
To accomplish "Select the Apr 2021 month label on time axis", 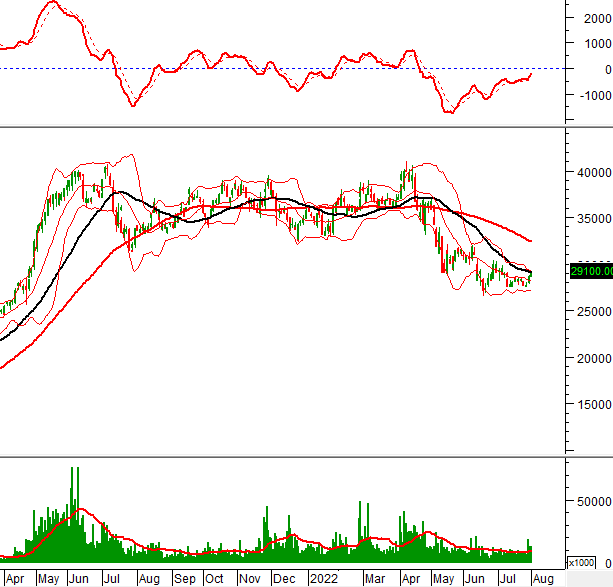I will pyautogui.click(x=15, y=579).
